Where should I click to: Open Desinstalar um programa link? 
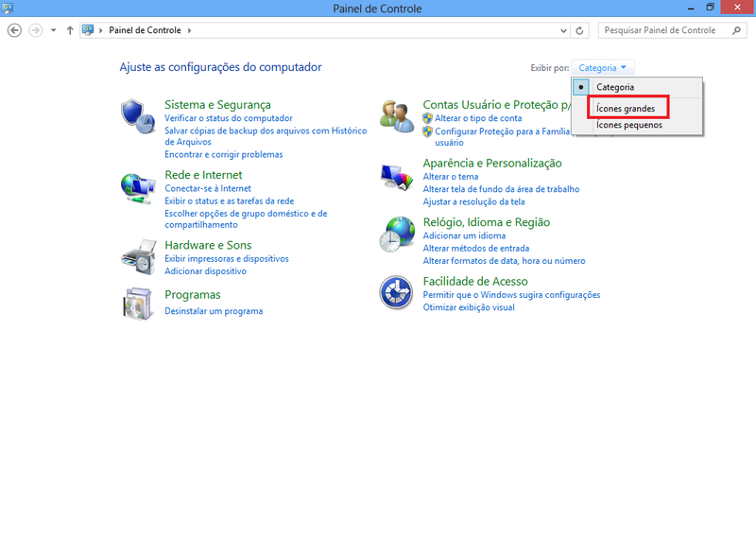(214, 311)
